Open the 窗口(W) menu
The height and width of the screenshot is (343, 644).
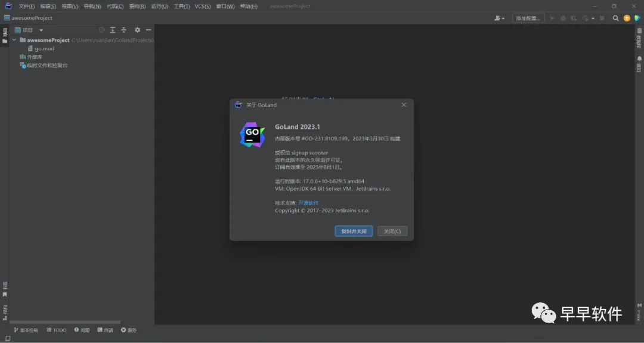click(225, 6)
